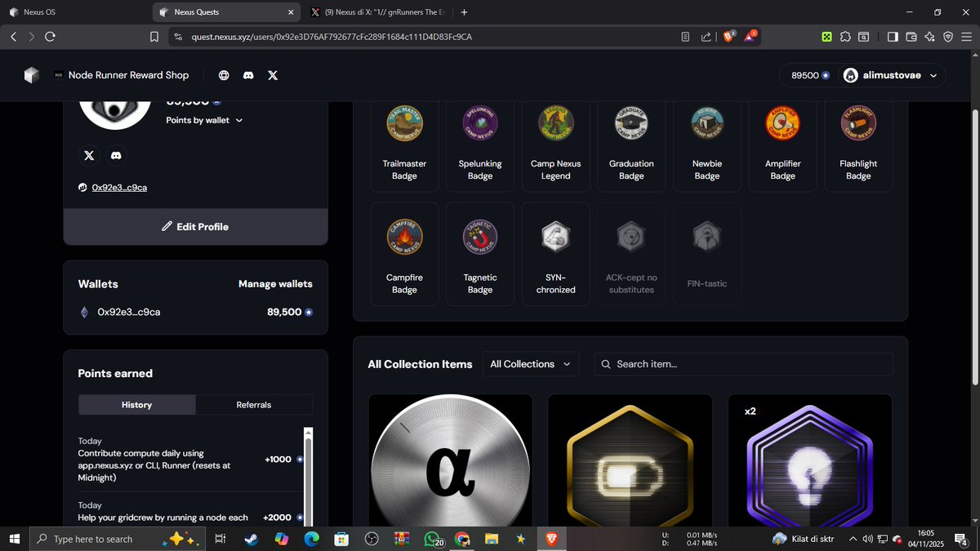Click the browser address bar URL
980x551 pixels.
click(332, 37)
